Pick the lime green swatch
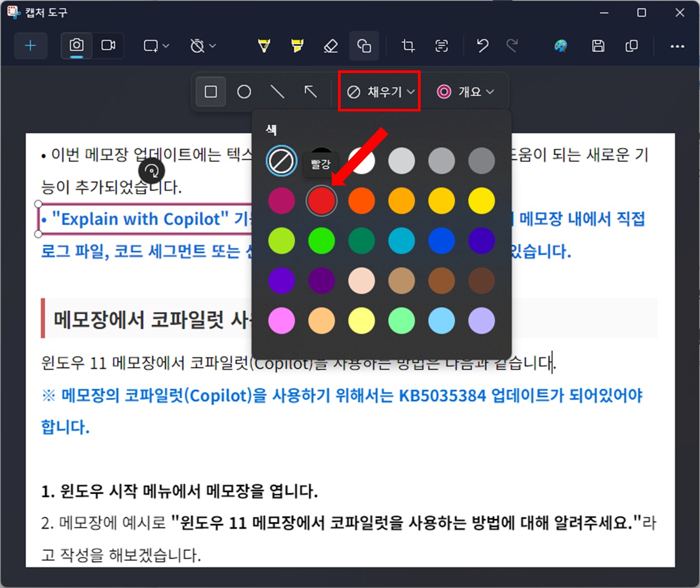 (281, 241)
